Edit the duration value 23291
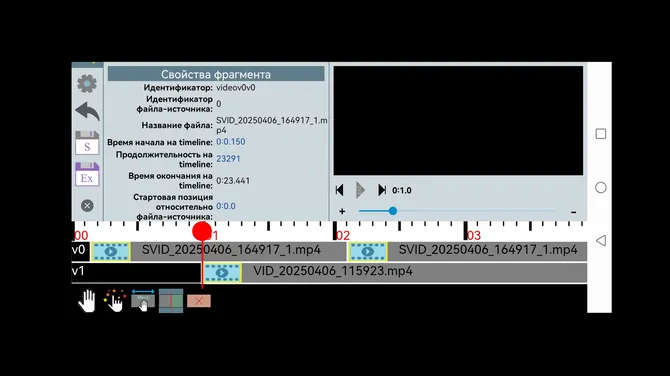The image size is (670, 376). coord(228,159)
